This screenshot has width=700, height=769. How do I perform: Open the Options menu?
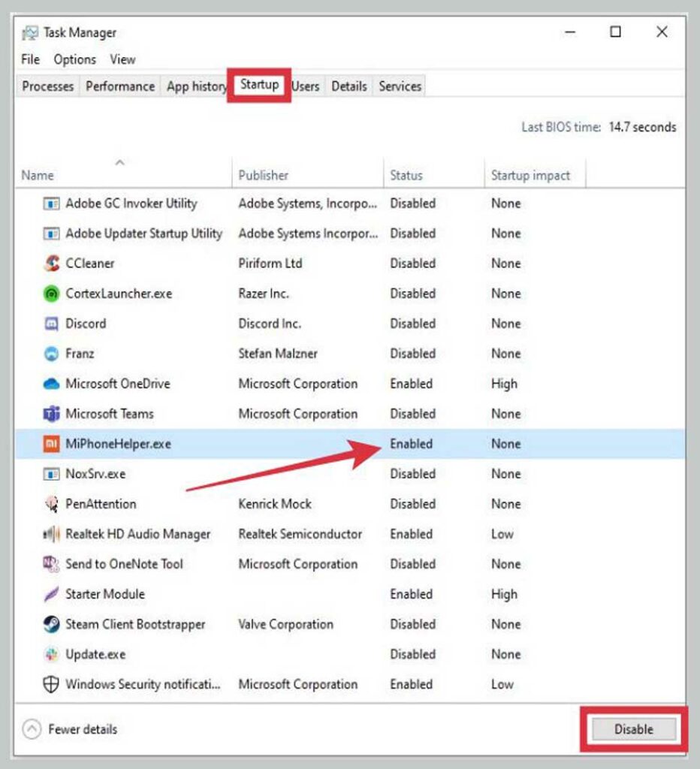[x=74, y=59]
